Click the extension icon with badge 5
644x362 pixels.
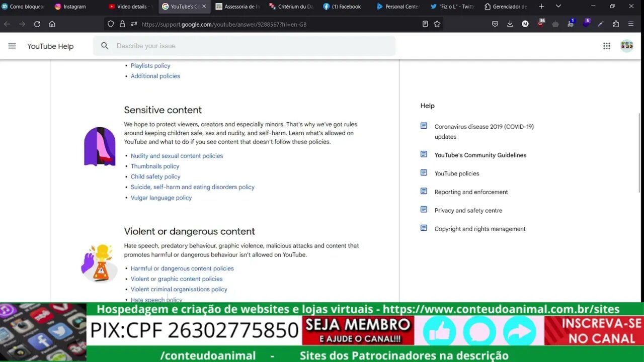click(586, 23)
